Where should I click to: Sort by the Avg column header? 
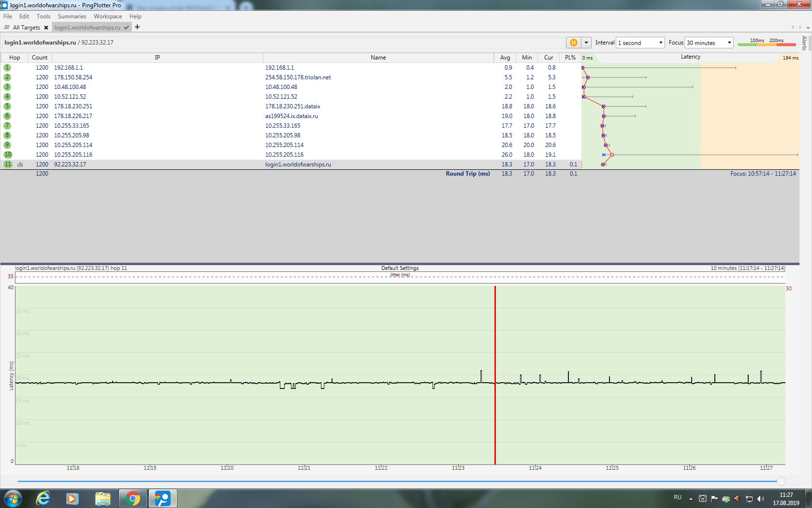(x=505, y=58)
